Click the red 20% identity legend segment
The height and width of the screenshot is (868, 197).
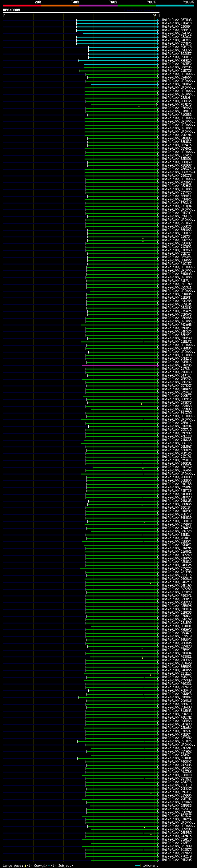(22, 6)
